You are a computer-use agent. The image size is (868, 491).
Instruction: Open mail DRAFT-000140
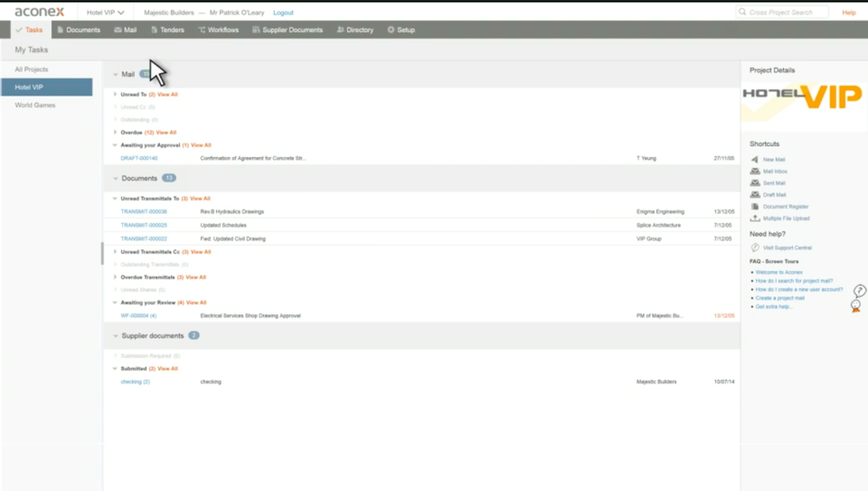[x=139, y=159]
